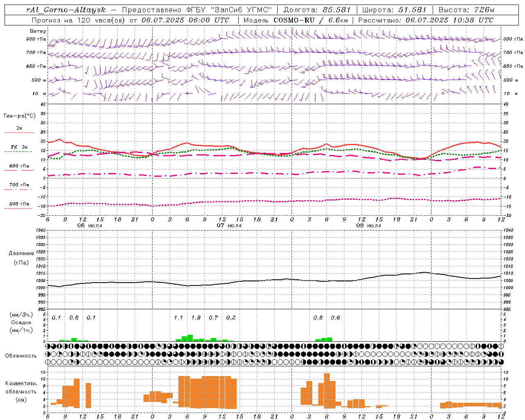The image size is (525, 420).
Task: Click the "07 июля" date label
Action: [229, 225]
